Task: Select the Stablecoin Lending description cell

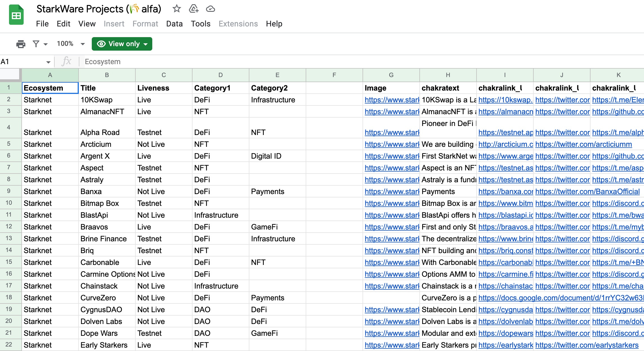Action: pos(448,310)
